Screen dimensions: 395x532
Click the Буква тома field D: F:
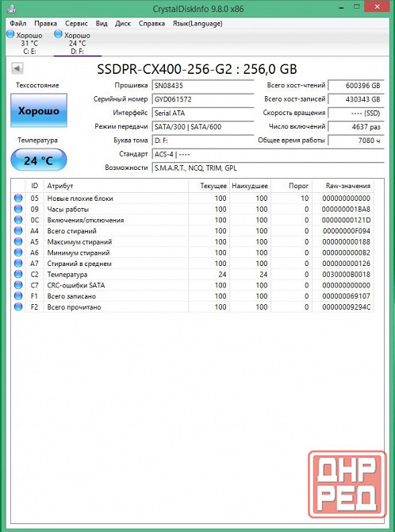pyautogui.click(x=203, y=140)
